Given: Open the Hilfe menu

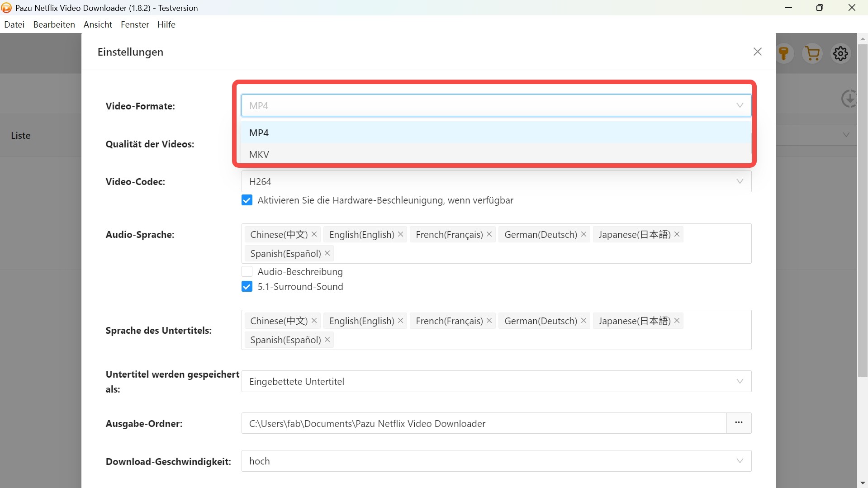Looking at the screenshot, I should point(166,24).
